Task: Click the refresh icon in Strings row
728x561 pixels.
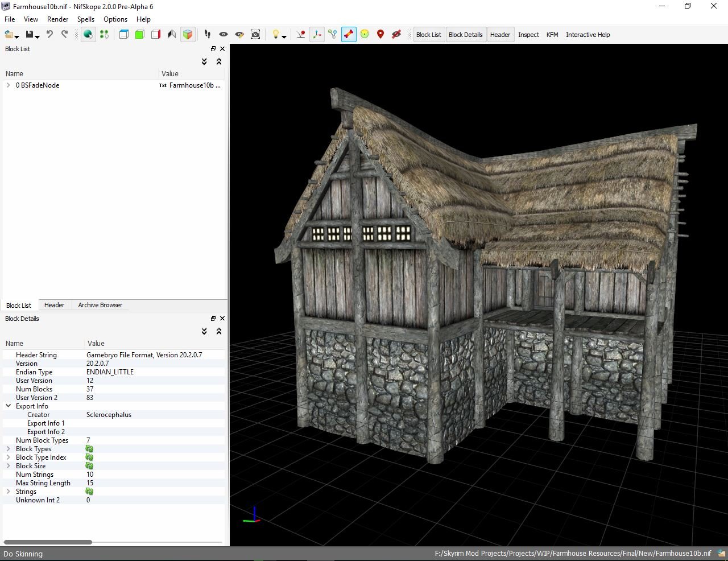Action: coord(89,492)
